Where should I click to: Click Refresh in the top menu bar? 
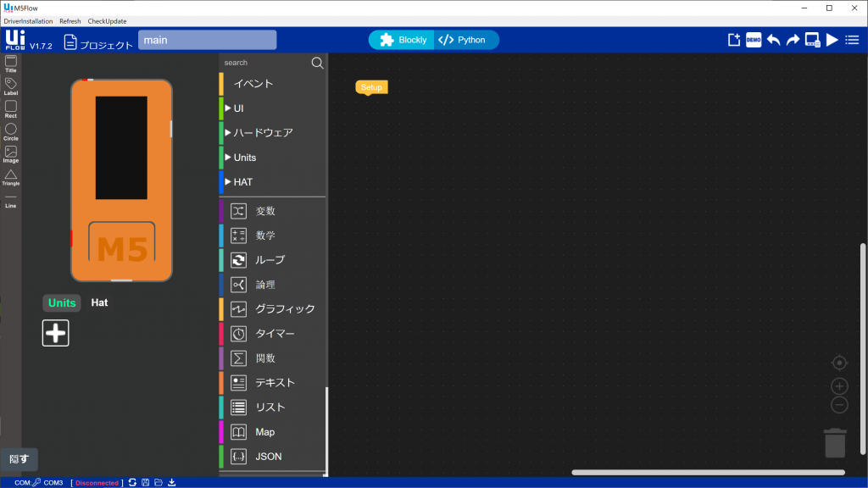(x=70, y=21)
